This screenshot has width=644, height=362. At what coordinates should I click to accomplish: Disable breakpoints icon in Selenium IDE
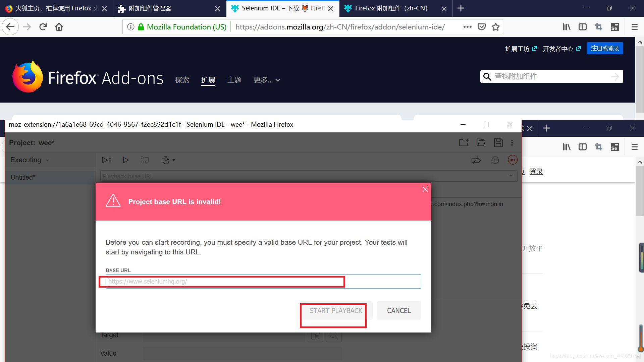coord(476,160)
